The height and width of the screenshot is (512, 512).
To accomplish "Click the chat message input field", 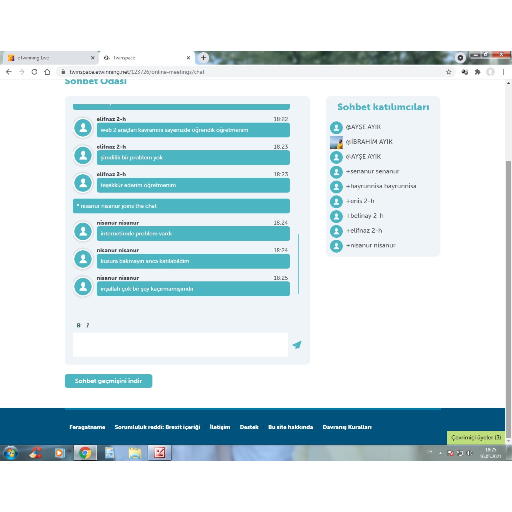I will (x=180, y=345).
